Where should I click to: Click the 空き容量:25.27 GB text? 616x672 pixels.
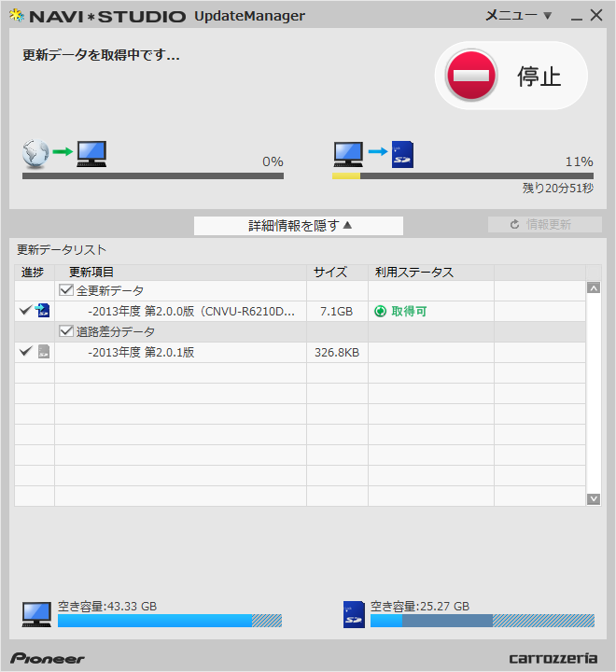pyautogui.click(x=420, y=607)
